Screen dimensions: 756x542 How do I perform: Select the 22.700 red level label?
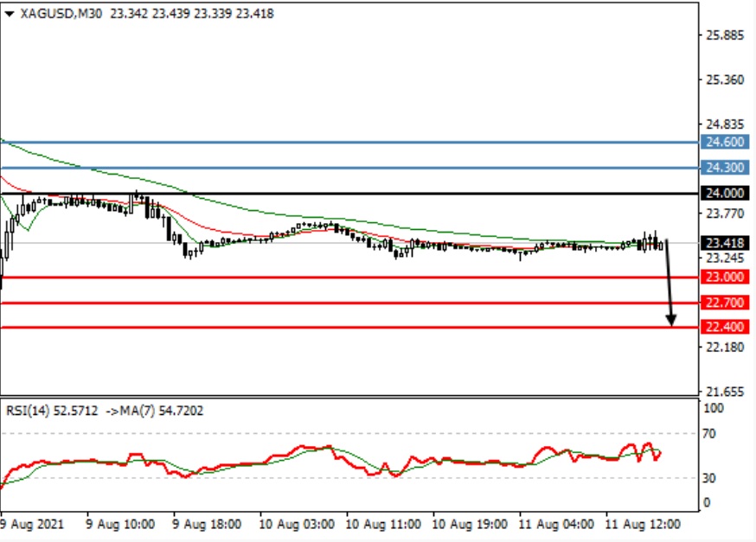pyautogui.click(x=725, y=303)
